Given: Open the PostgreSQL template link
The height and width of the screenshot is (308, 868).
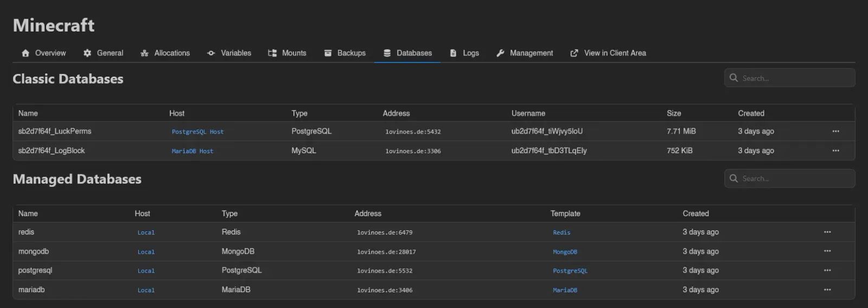Looking at the screenshot, I should tap(570, 271).
